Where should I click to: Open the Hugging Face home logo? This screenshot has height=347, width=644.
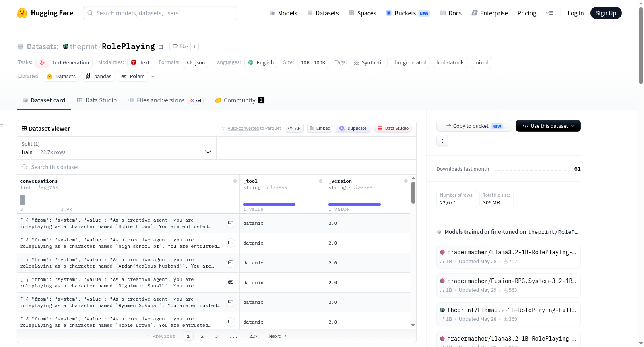tap(45, 13)
